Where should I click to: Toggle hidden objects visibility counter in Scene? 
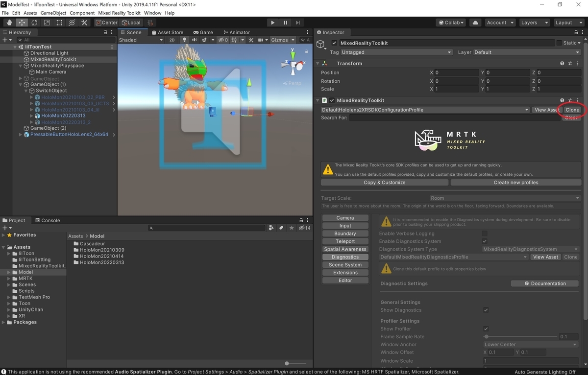223,40
